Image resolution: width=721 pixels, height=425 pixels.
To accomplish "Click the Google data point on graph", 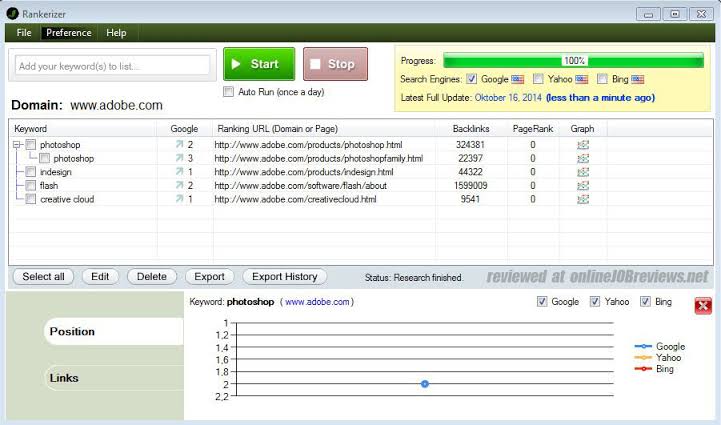I will click(x=425, y=384).
